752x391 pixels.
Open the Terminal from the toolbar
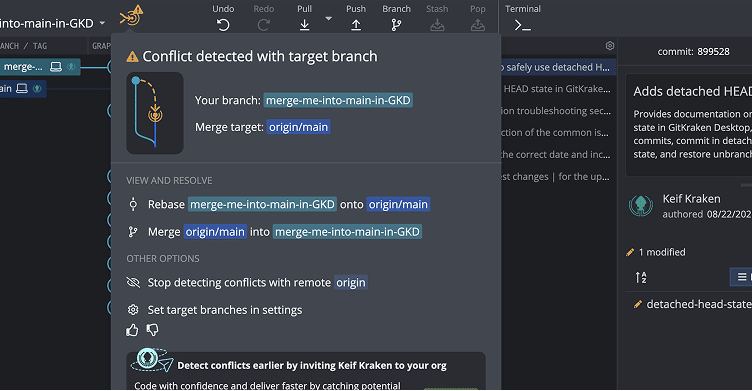pos(522,25)
